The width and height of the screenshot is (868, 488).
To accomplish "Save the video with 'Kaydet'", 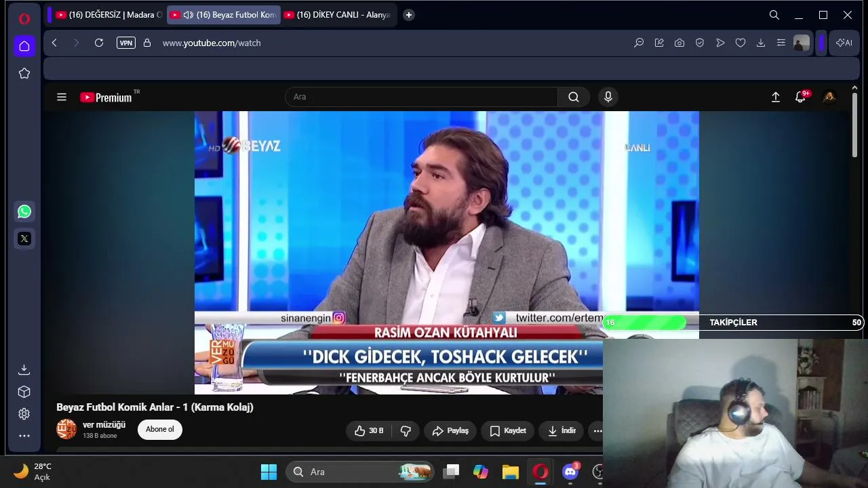I will [508, 430].
